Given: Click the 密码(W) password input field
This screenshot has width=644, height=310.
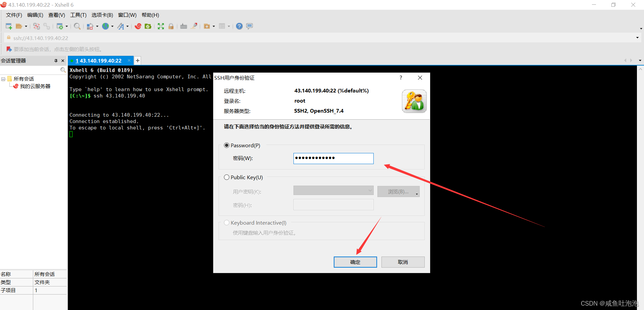Looking at the screenshot, I should [333, 158].
